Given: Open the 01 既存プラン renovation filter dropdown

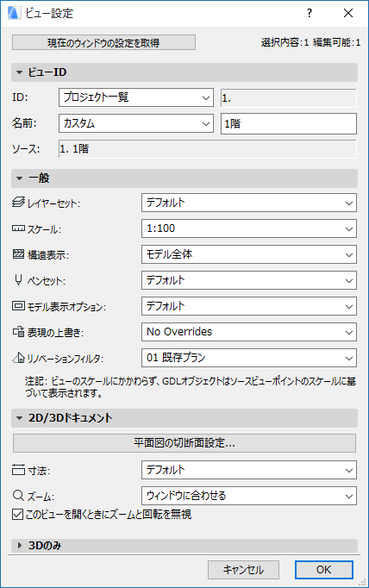Looking at the screenshot, I should 249,358.
